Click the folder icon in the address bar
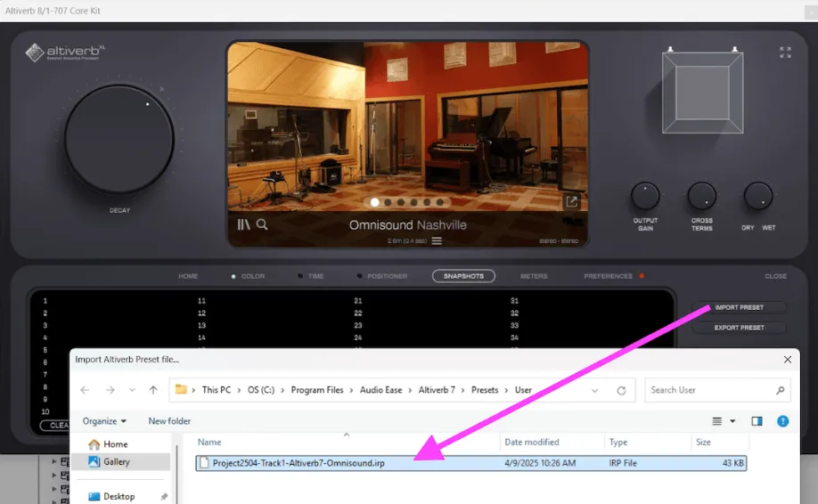This screenshot has height=504, width=818. (181, 389)
